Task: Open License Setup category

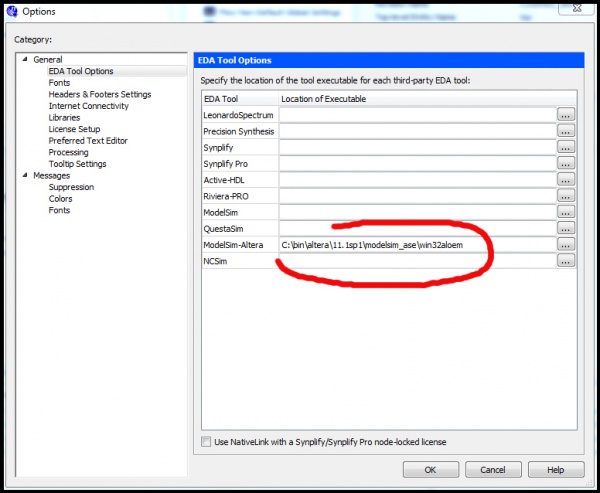Action: pyautogui.click(x=74, y=129)
